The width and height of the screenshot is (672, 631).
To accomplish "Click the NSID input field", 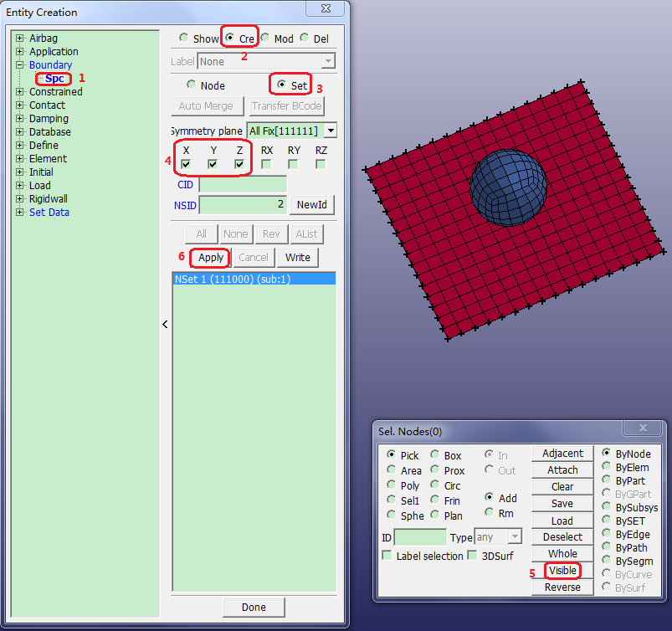I will 243,205.
